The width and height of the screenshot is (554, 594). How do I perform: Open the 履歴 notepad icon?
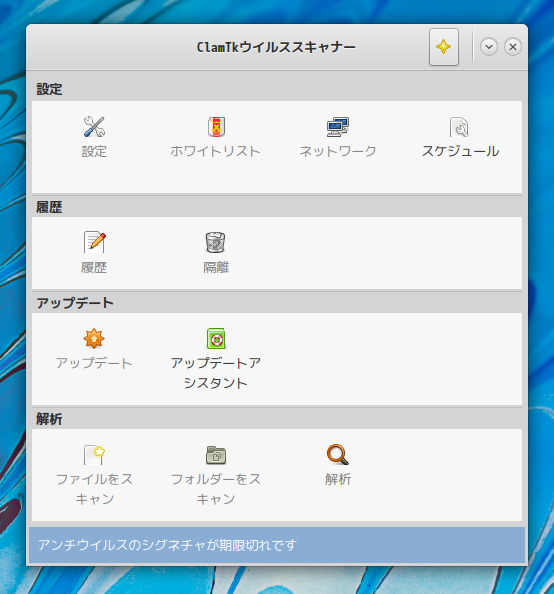coord(94,242)
